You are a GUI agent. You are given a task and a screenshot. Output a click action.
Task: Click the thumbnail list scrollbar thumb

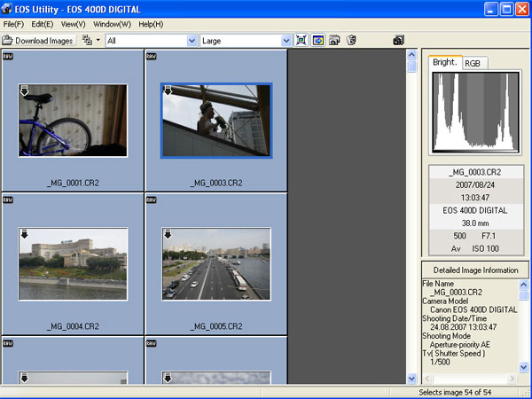[411, 66]
